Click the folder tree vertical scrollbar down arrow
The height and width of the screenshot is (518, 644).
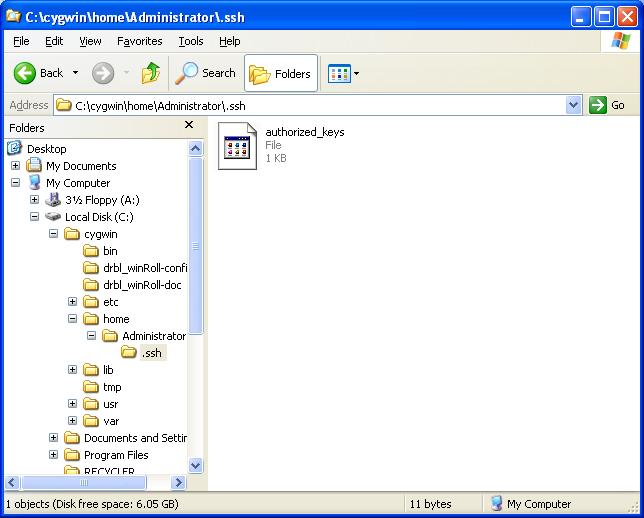[x=196, y=465]
